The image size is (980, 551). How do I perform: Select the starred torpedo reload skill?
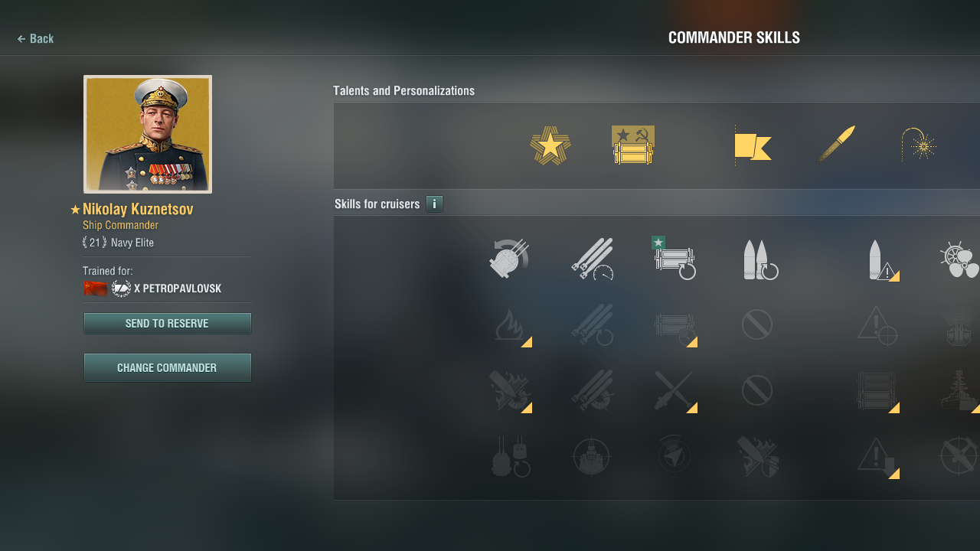[x=674, y=259]
